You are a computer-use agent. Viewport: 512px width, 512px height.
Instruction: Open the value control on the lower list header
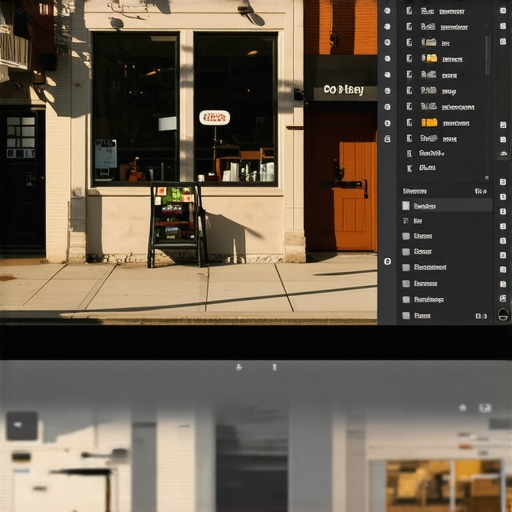[x=480, y=191]
